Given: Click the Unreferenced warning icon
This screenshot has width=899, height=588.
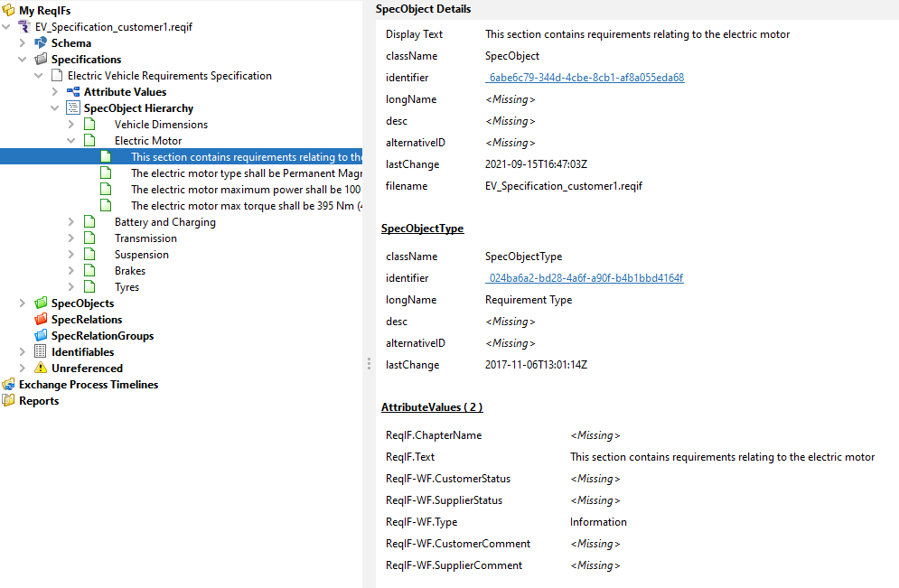Looking at the screenshot, I should 40,369.
